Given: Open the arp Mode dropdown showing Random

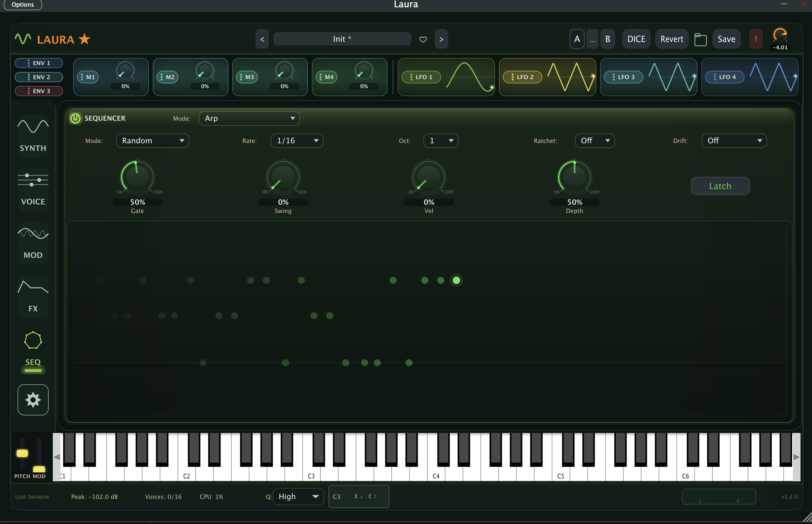Looking at the screenshot, I should [x=152, y=140].
